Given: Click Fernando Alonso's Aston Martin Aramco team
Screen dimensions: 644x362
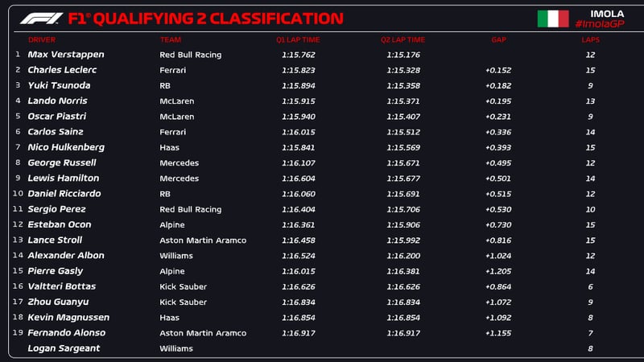Looking at the screenshot, I should pos(203,332).
